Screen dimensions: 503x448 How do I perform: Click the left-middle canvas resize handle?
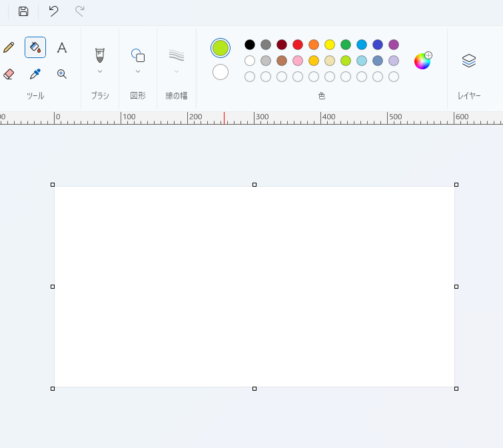[53, 287]
